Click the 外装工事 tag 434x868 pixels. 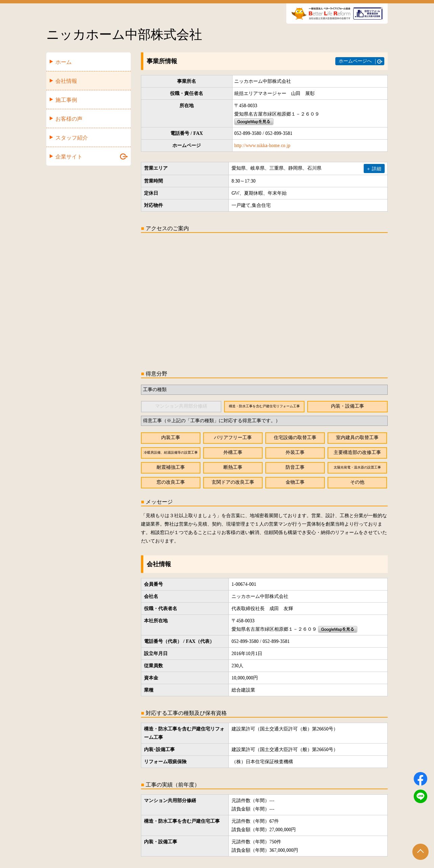click(x=295, y=453)
